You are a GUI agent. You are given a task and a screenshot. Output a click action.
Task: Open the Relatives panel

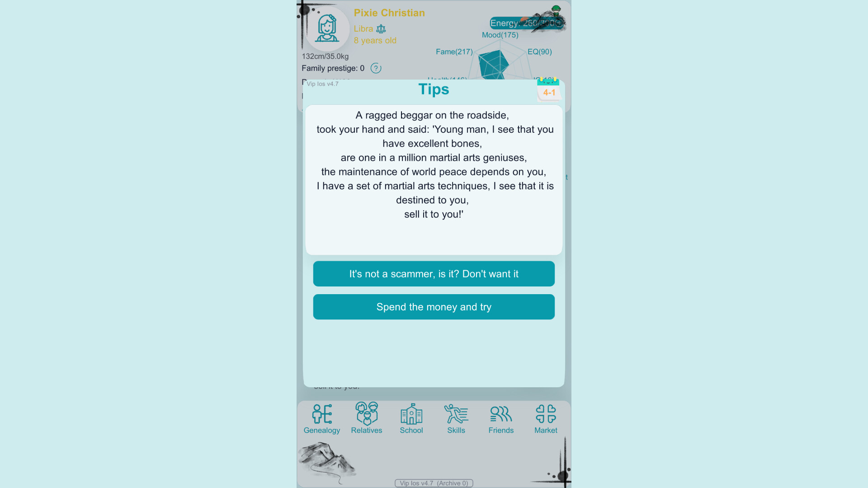click(x=366, y=417)
